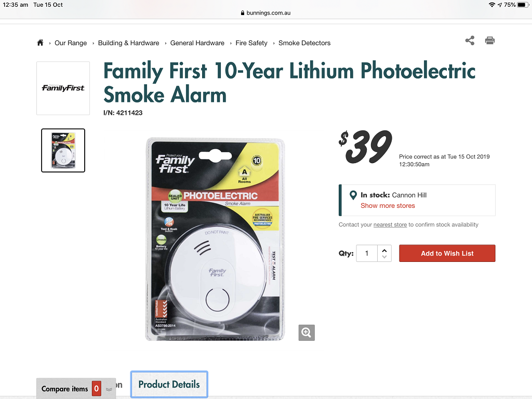The image size is (532, 399).
Task: Click the magnifier zoom image icon
Action: point(307,332)
